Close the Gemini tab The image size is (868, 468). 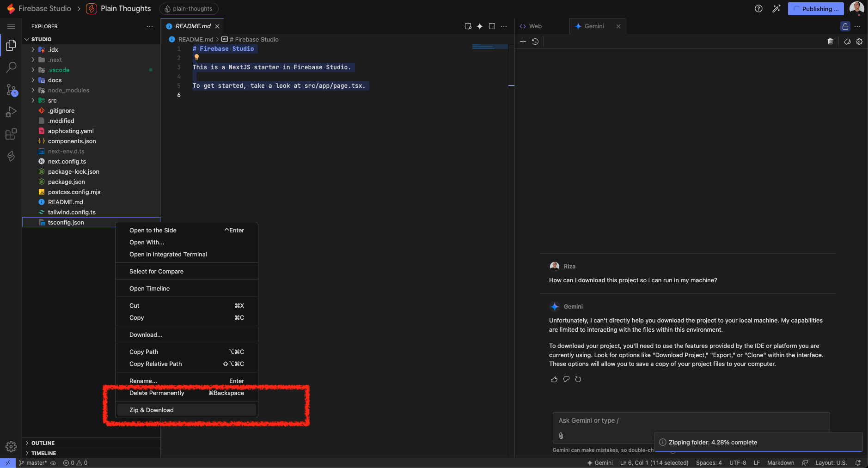point(618,26)
